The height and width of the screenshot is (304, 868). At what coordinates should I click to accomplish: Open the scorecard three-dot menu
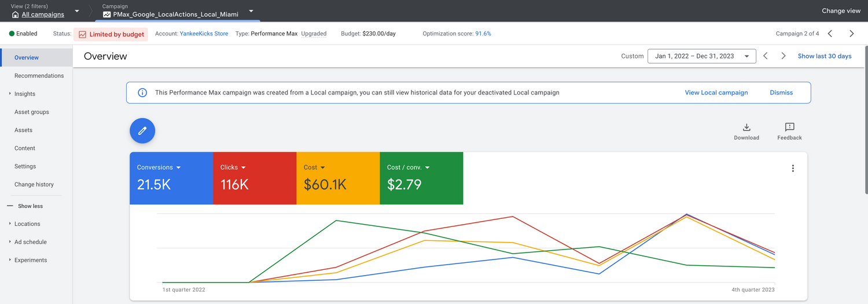pyautogui.click(x=793, y=169)
